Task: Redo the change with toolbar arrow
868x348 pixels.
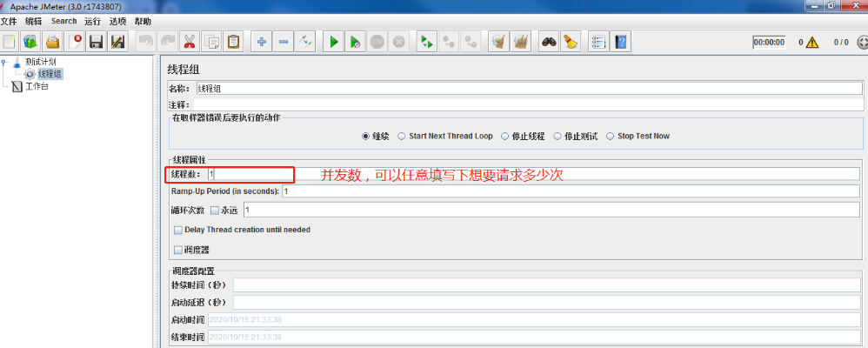Action: (x=167, y=42)
